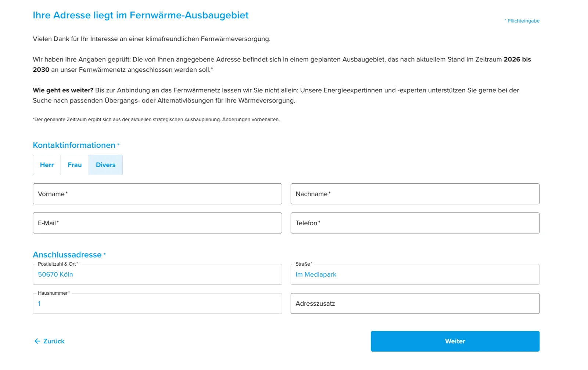Focus the Adresszusatz input field
The image size is (588, 370).
[x=415, y=303]
